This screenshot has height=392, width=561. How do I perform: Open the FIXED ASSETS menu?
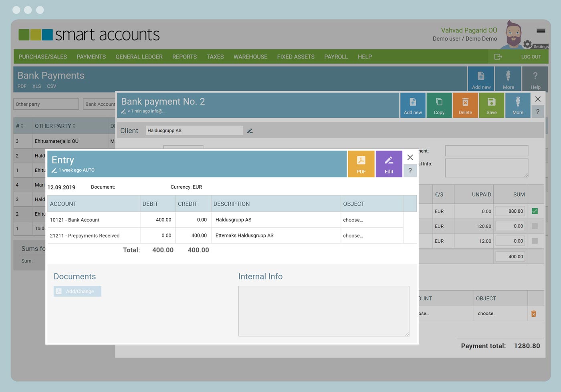tap(296, 57)
